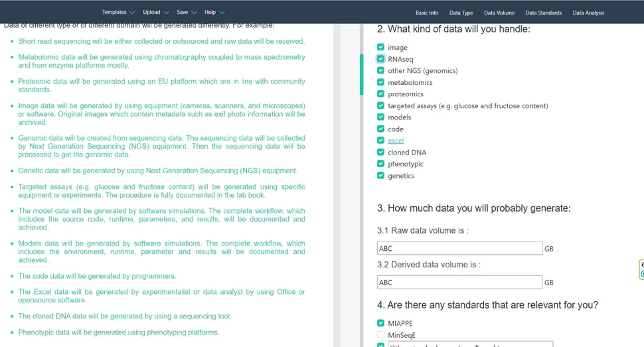644x347 pixels.
Task: Click the green form scrollbar thumb
Action: 361,74
